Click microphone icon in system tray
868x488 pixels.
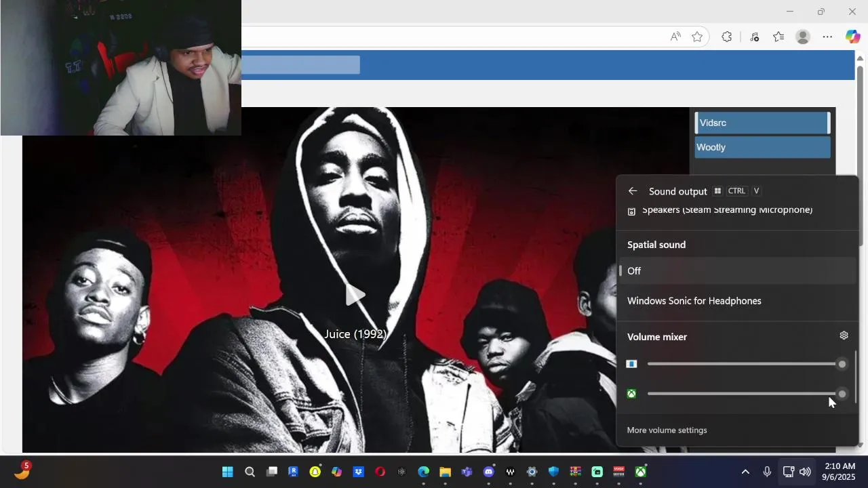767,472
